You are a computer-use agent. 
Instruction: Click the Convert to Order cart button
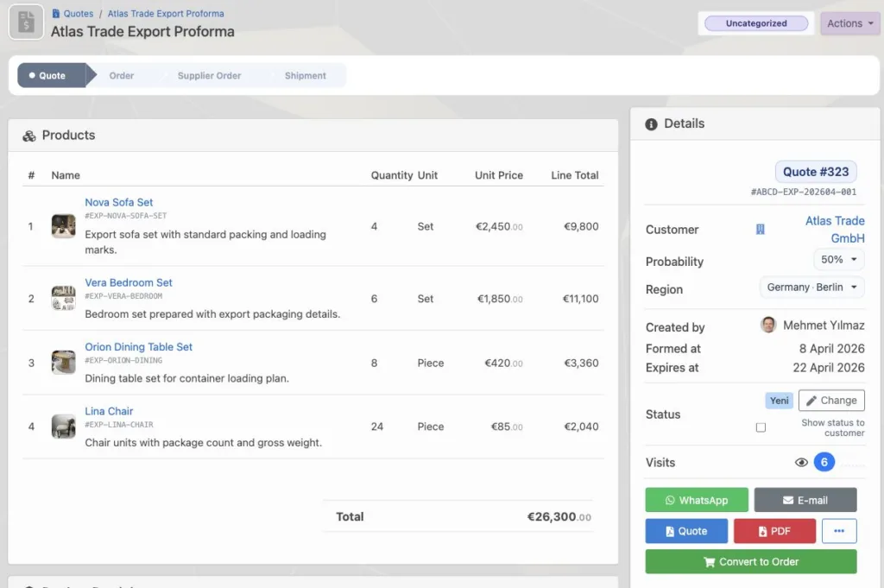pos(751,561)
